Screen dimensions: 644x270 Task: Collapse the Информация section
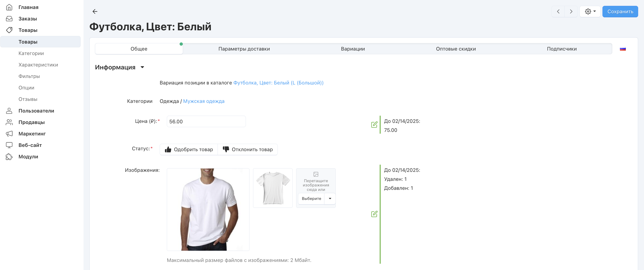pos(142,67)
